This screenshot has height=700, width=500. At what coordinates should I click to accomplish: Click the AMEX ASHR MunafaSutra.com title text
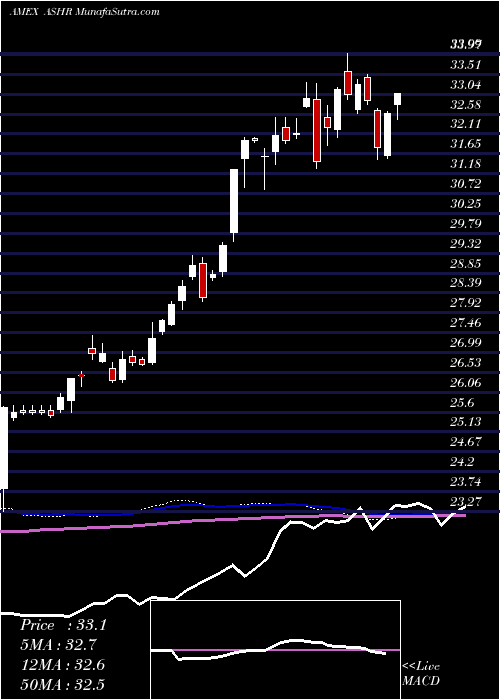pyautogui.click(x=84, y=11)
